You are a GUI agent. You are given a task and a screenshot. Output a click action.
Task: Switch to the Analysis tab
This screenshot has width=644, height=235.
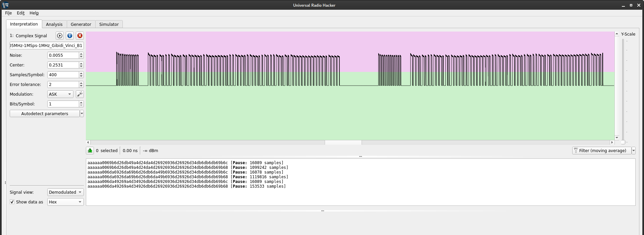[54, 25]
